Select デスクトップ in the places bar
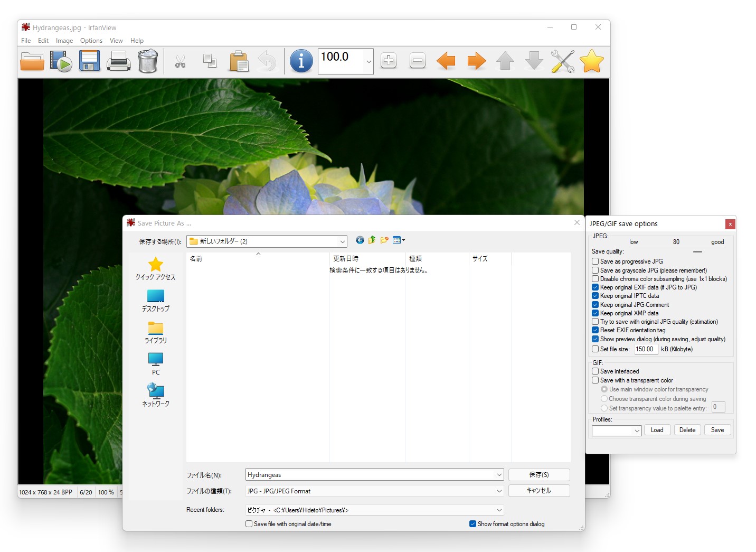 coord(155,301)
